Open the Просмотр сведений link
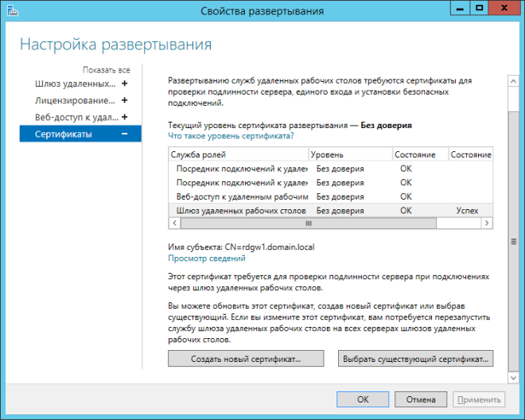 click(x=206, y=258)
